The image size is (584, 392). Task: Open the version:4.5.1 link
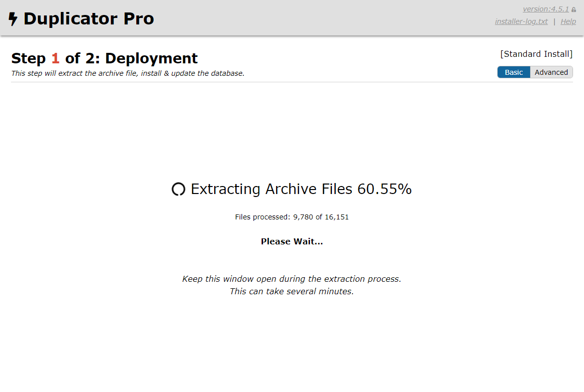[546, 9]
